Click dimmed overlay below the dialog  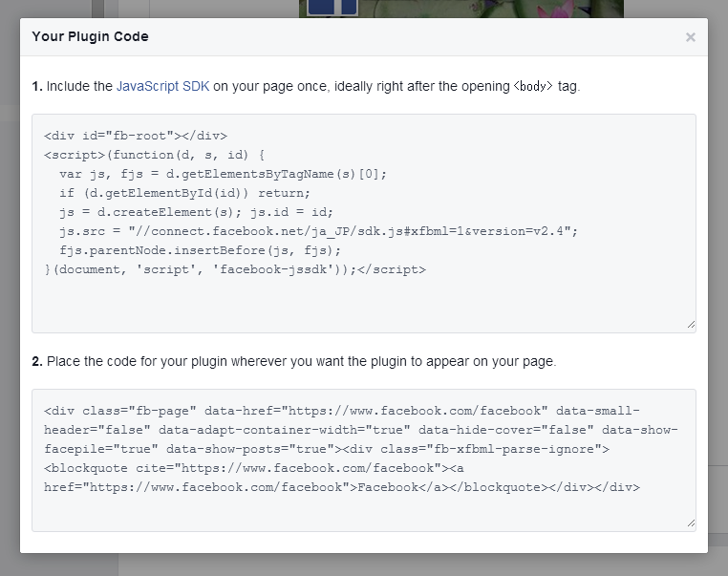(363, 565)
